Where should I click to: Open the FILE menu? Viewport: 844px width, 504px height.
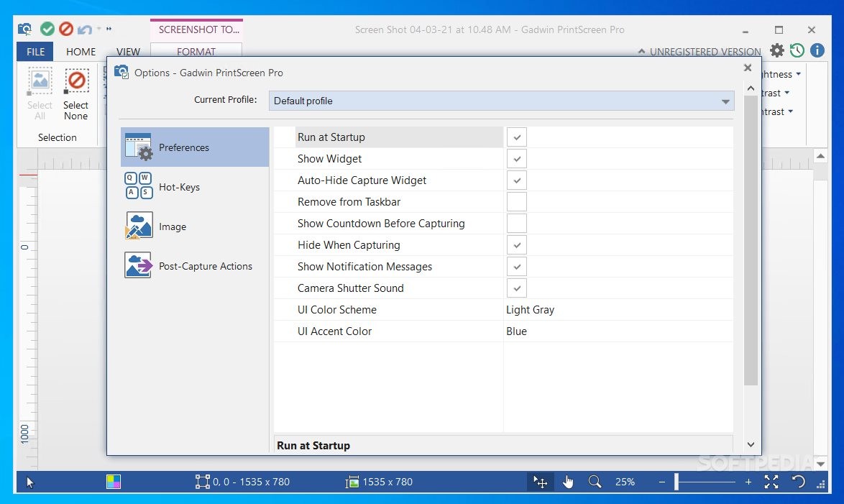pos(35,51)
